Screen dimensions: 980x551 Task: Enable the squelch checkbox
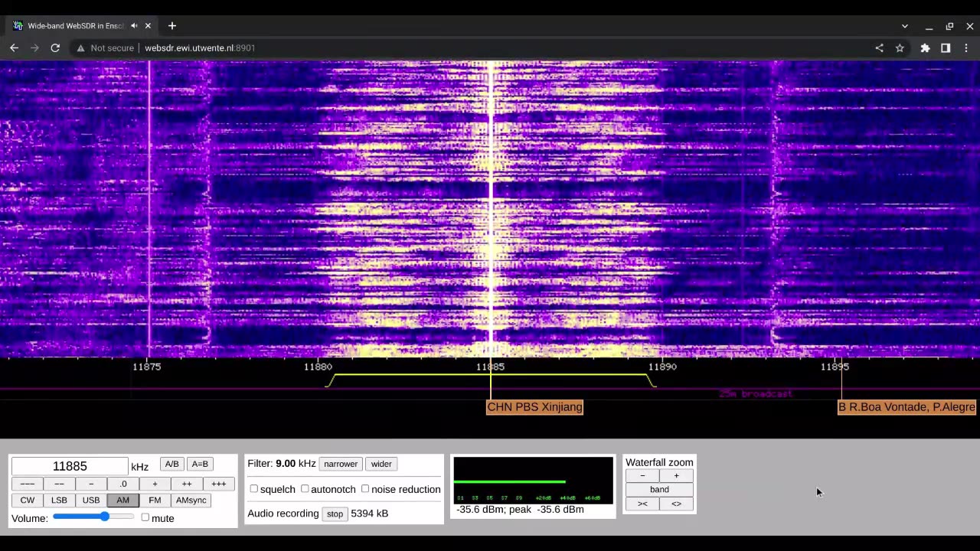click(x=254, y=488)
